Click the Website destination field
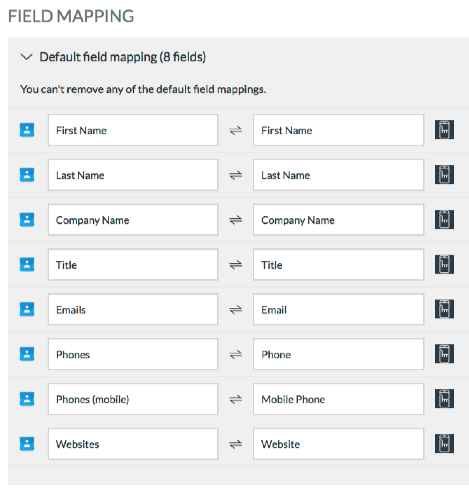Image resolution: width=469 pixels, height=490 pixels. [338, 444]
